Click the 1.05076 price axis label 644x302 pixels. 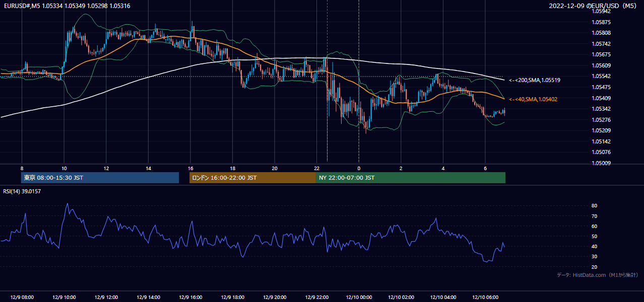tap(602, 152)
